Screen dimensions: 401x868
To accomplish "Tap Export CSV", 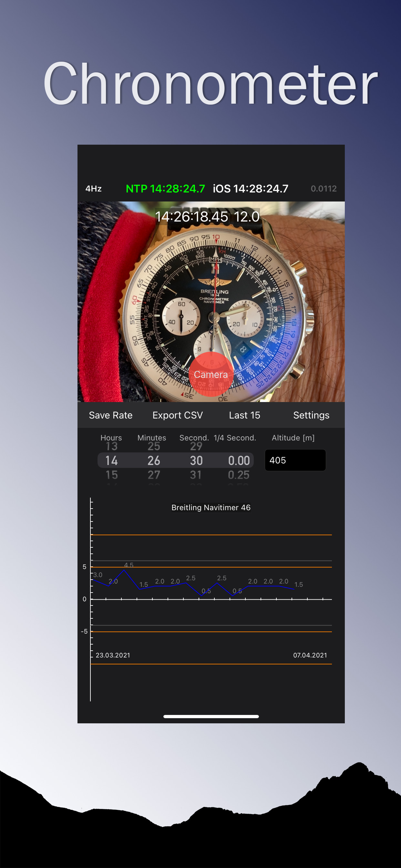I will (x=178, y=415).
